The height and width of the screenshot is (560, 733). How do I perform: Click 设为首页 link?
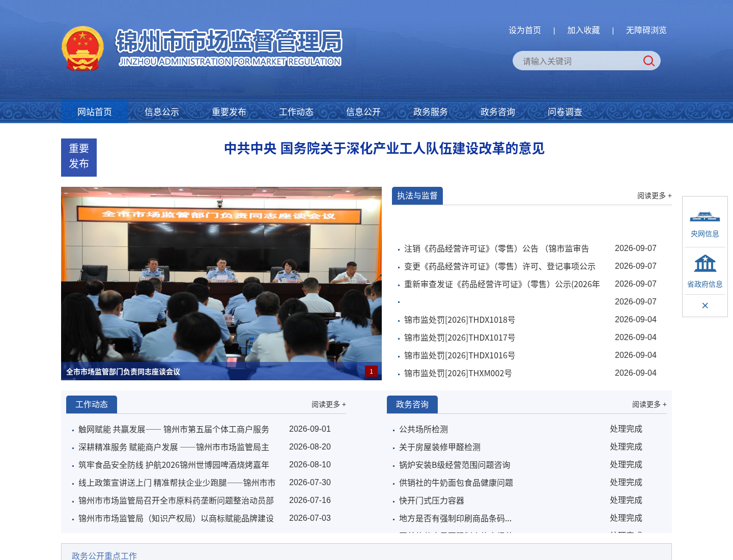coord(525,30)
